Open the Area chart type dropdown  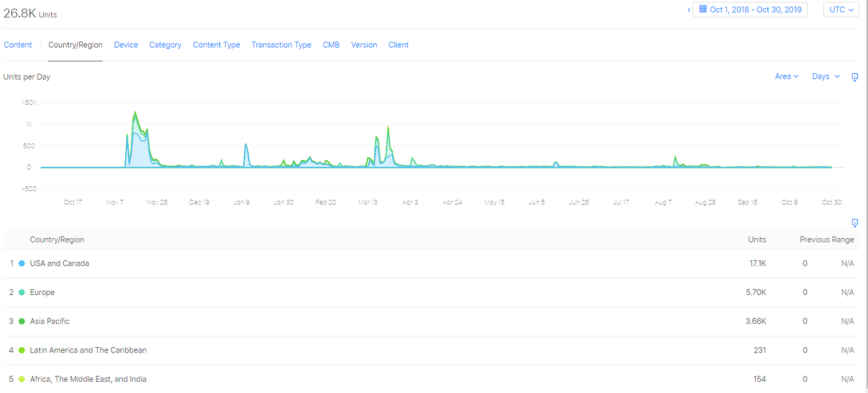(786, 76)
